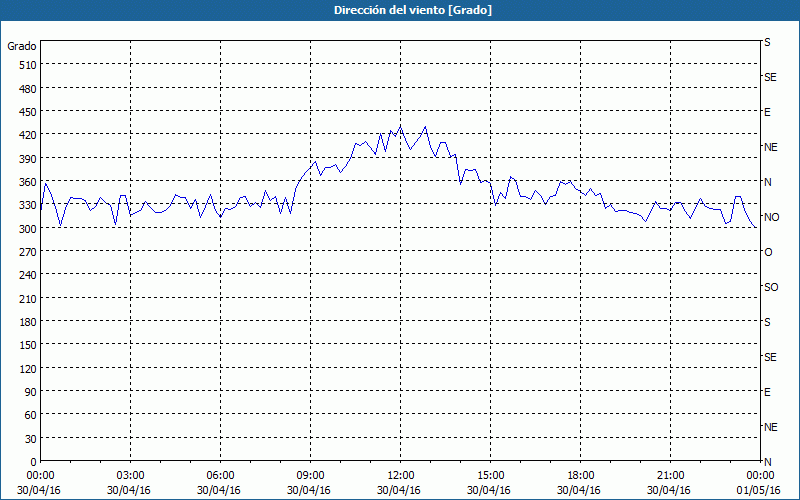Select the 30 value on the left axis

point(31,439)
